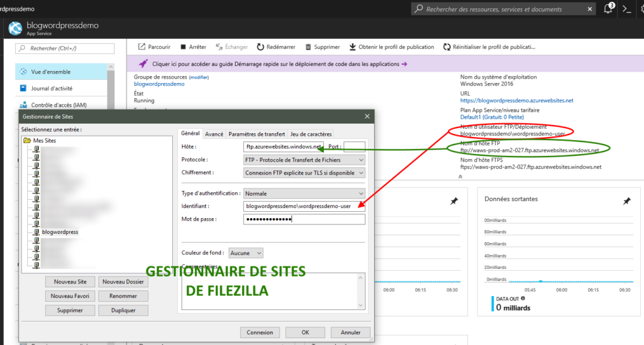
Task: Click the blogwordpressdemo App Service logo
Action: pyautogui.click(x=15, y=28)
